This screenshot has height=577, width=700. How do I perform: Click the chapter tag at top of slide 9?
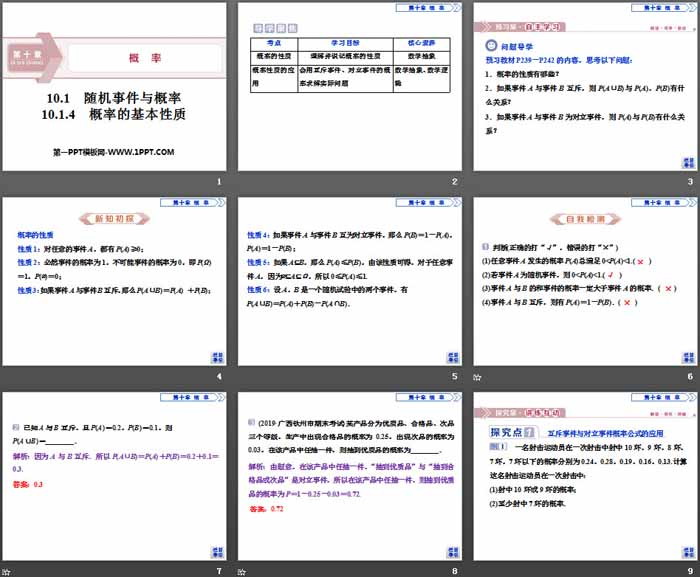(x=663, y=397)
